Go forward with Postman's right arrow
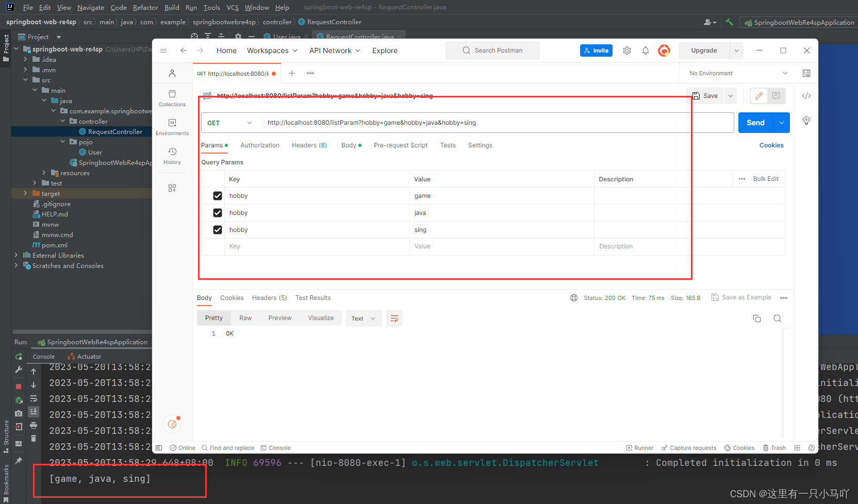This screenshot has width=858, height=504. click(x=200, y=51)
